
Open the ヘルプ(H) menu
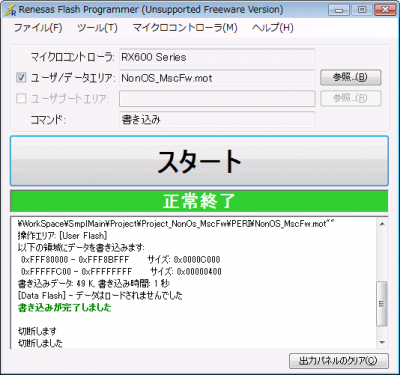pyautogui.click(x=273, y=27)
